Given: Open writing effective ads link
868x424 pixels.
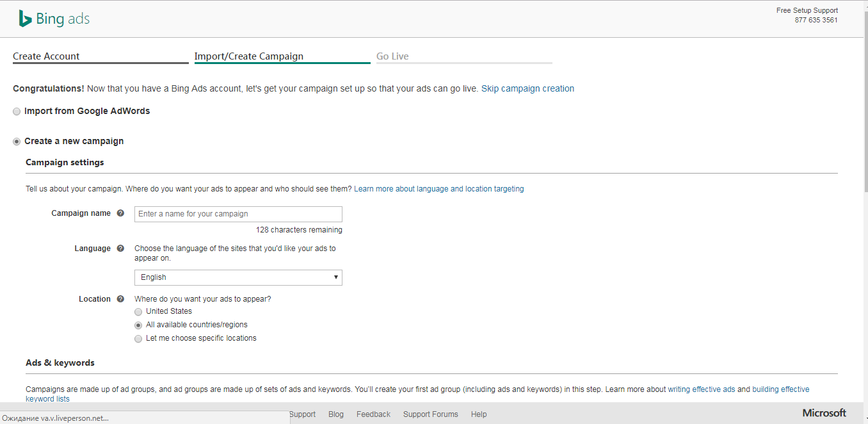Looking at the screenshot, I should click(701, 389).
